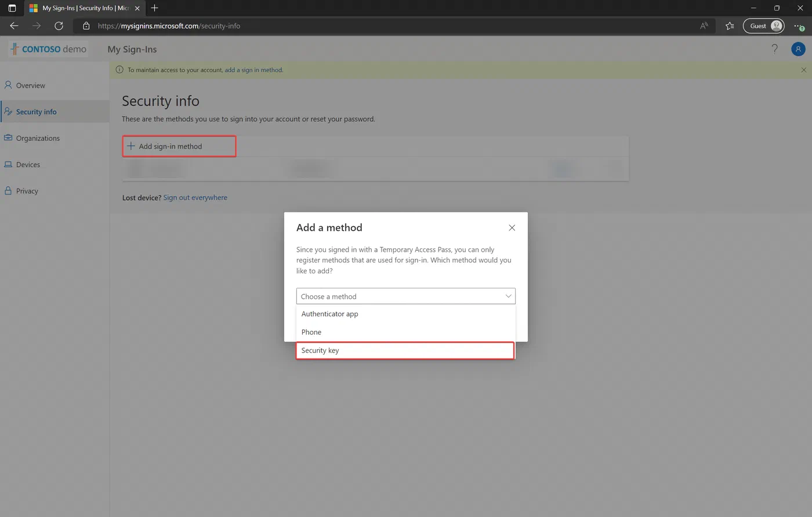Open the tab actions menu icon
The height and width of the screenshot is (517, 812).
(x=12, y=8)
